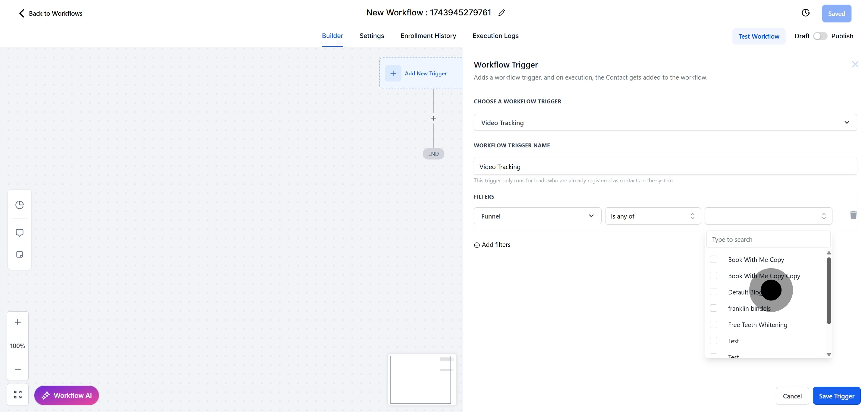Click Add New Trigger card
The image size is (868, 412).
(x=421, y=73)
